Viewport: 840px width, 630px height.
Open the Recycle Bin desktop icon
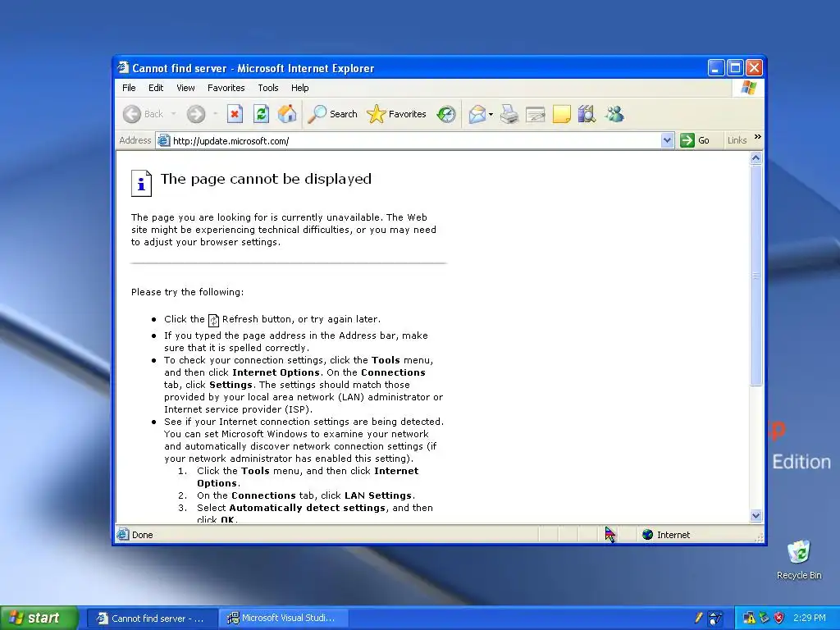pyautogui.click(x=799, y=559)
